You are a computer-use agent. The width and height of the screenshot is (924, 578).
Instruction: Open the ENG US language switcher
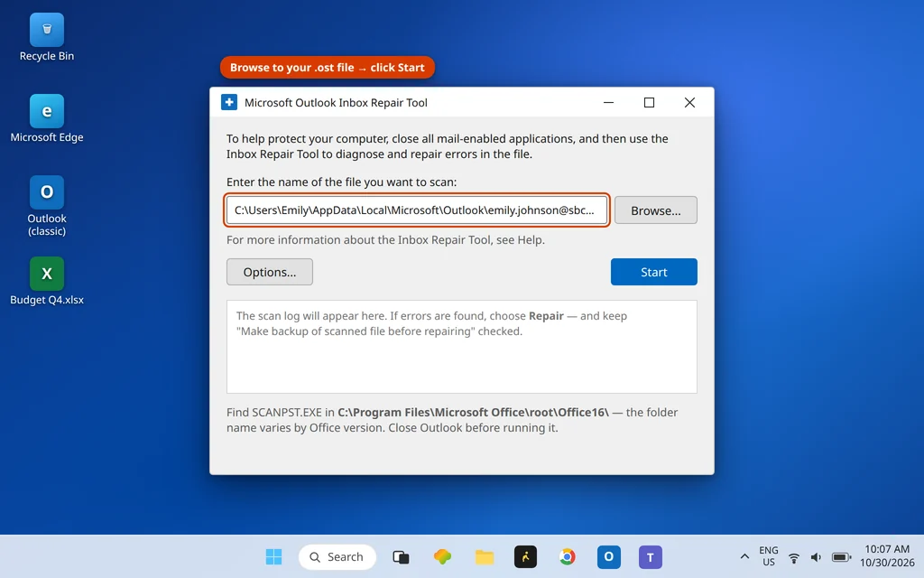pyautogui.click(x=769, y=556)
